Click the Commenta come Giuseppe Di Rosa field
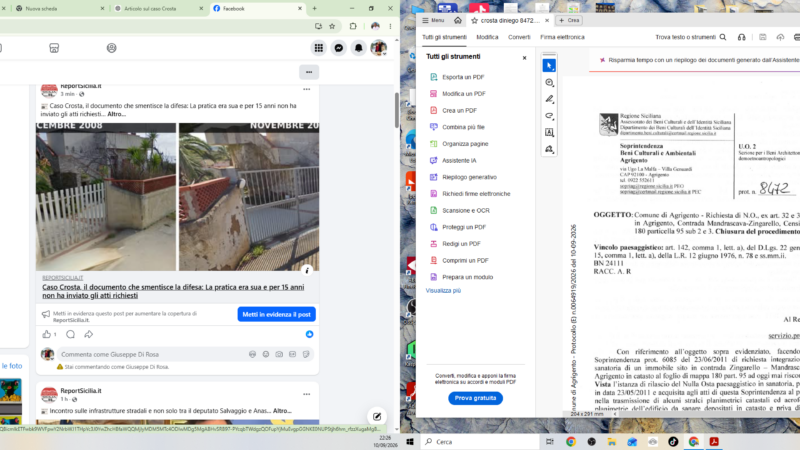Viewport: 800px width, 450px height. 186,354
